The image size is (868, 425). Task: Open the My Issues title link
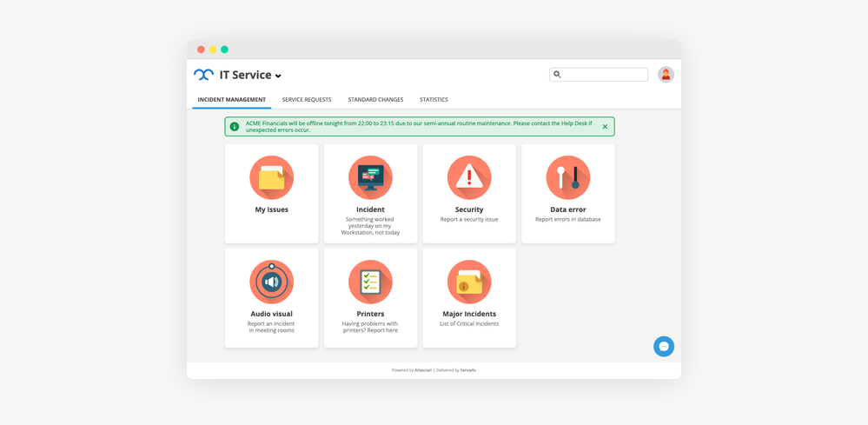click(271, 209)
